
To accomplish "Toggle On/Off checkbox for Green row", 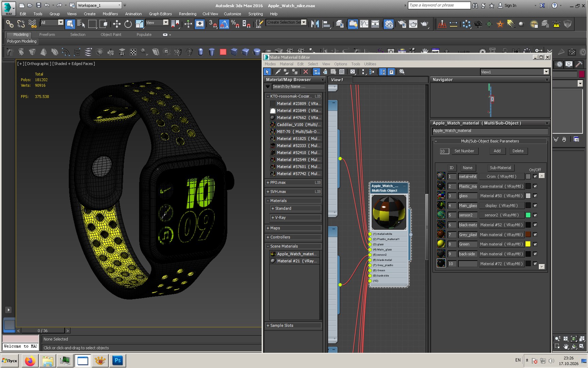I will [x=535, y=244].
